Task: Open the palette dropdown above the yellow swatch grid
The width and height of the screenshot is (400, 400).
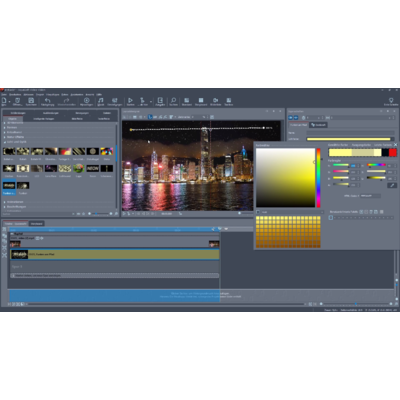Action: tap(292, 212)
